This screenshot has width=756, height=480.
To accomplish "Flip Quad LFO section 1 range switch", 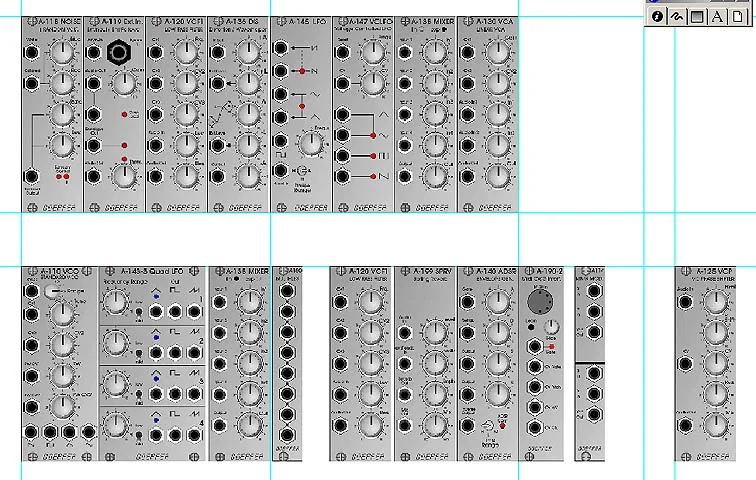I will tap(139, 313).
